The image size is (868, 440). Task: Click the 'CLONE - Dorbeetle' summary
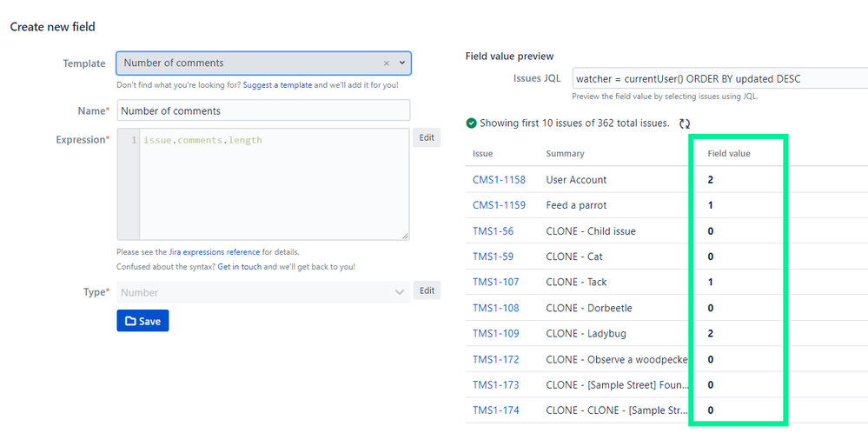pos(589,308)
